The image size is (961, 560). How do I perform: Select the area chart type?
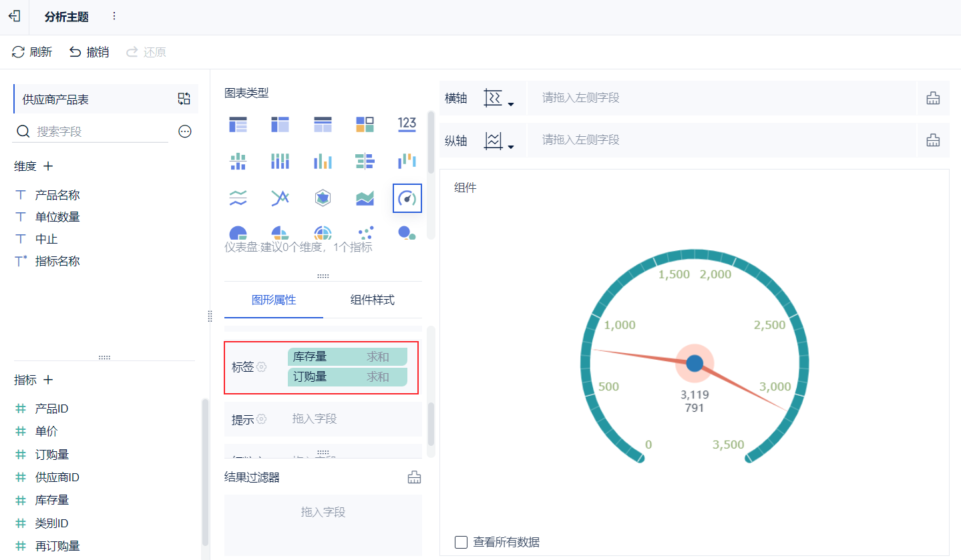[x=365, y=198]
